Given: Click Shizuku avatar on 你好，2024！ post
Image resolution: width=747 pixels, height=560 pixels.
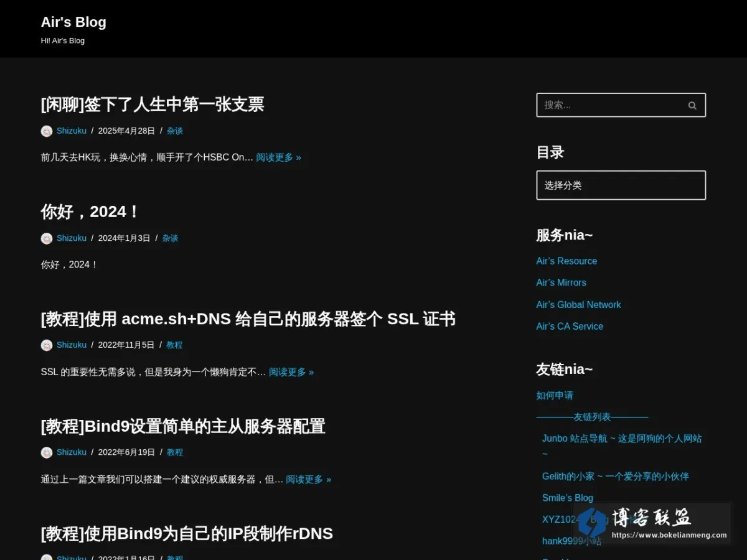Looking at the screenshot, I should pos(47,238).
